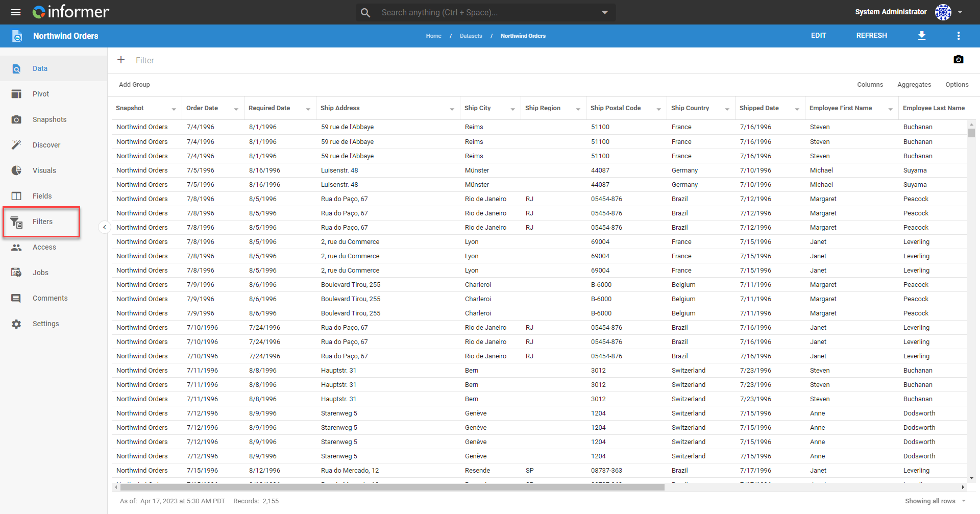Click the Informer logo
The image size is (980, 514).
[71, 12]
